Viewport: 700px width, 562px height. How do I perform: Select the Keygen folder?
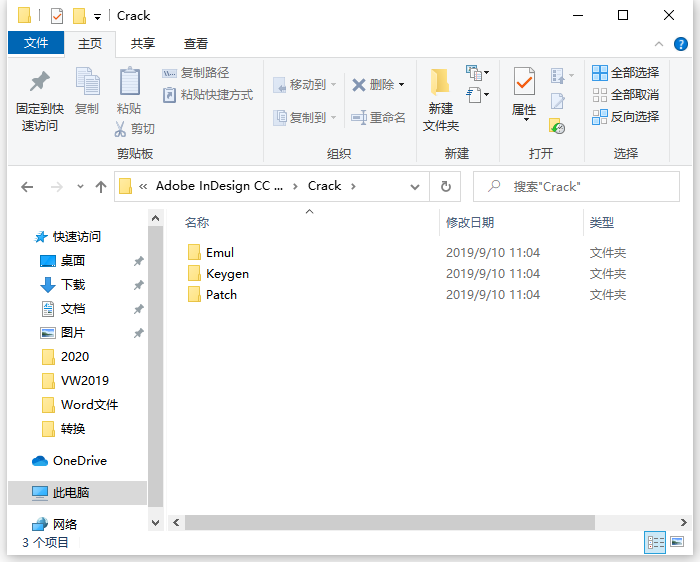coord(219,274)
